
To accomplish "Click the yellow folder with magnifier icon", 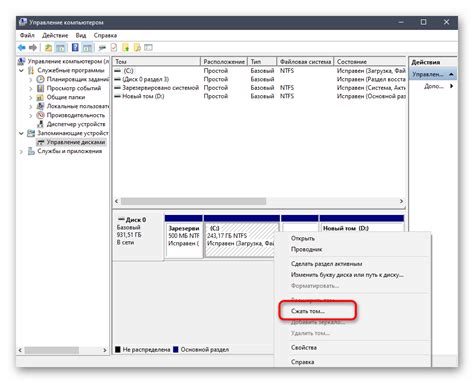I will pyautogui.click(x=137, y=48).
